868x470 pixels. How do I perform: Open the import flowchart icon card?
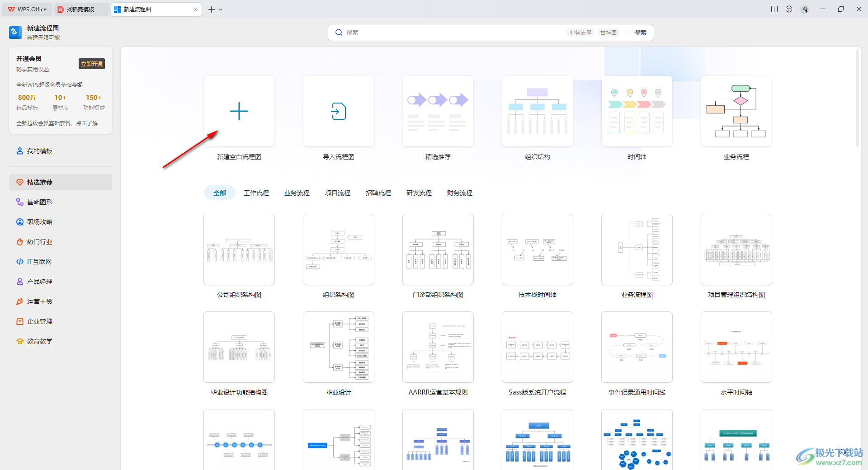tap(339, 111)
